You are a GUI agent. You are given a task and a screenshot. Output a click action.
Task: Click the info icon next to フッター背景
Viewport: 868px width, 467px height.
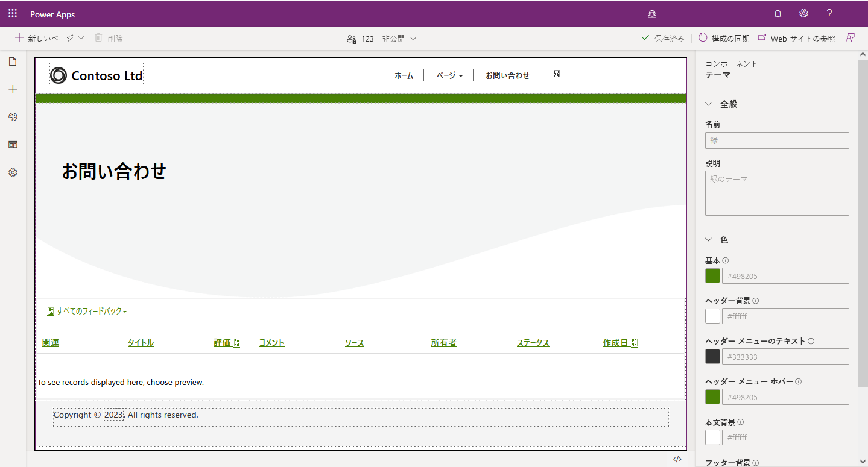click(756, 463)
